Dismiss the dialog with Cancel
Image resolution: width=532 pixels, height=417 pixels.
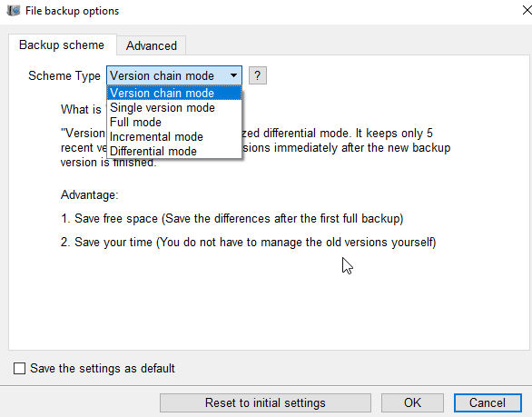(488, 403)
